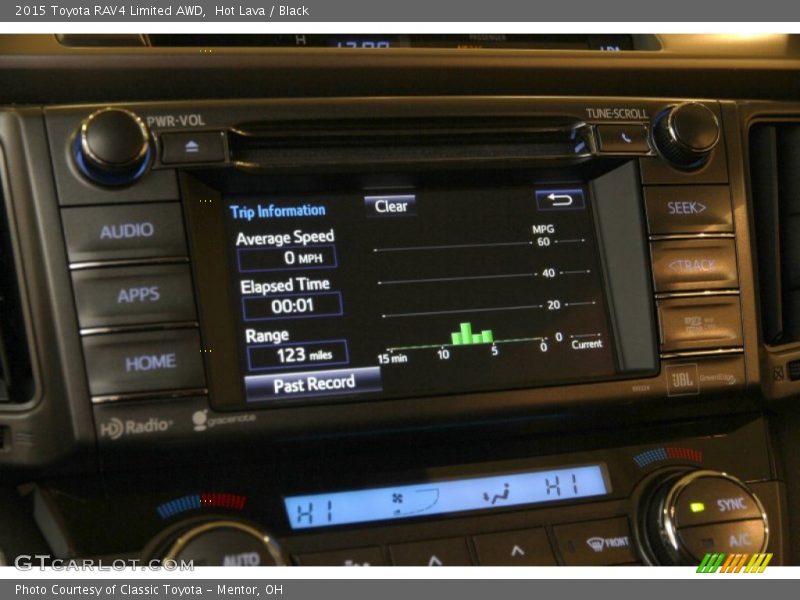The width and height of the screenshot is (800, 600).
Task: Open Past Record on trip information
Action: [313, 384]
